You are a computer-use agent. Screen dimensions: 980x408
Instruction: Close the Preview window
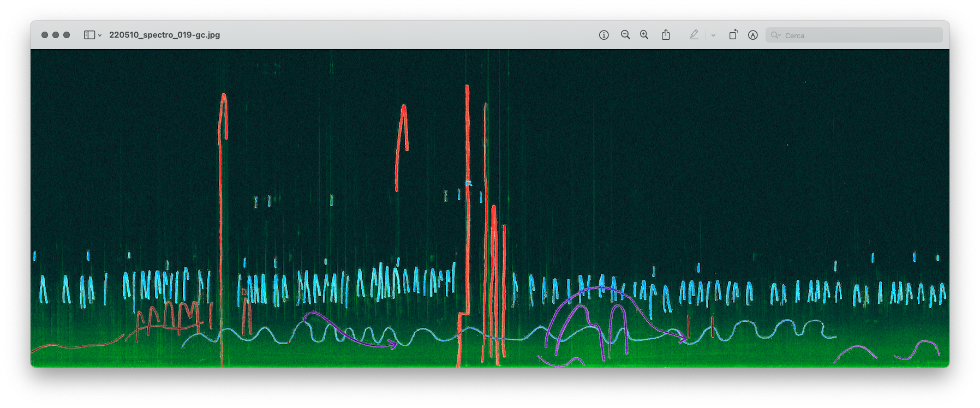click(x=45, y=35)
